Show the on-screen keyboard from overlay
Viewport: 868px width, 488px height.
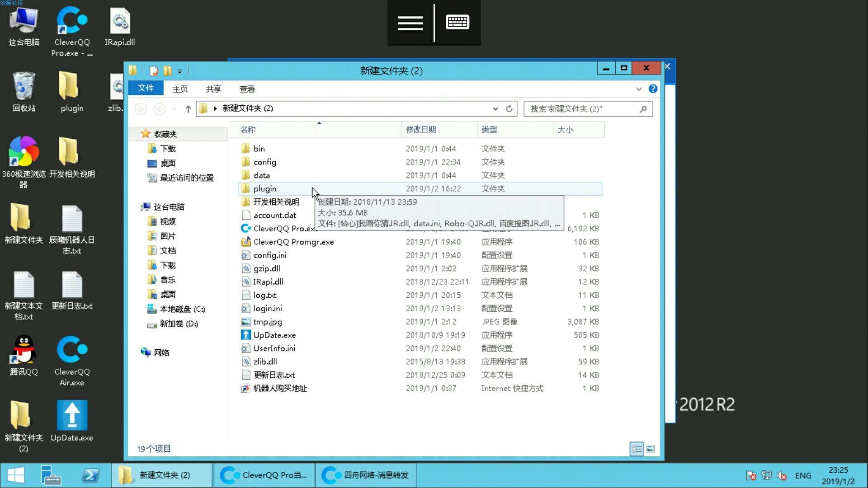(458, 22)
